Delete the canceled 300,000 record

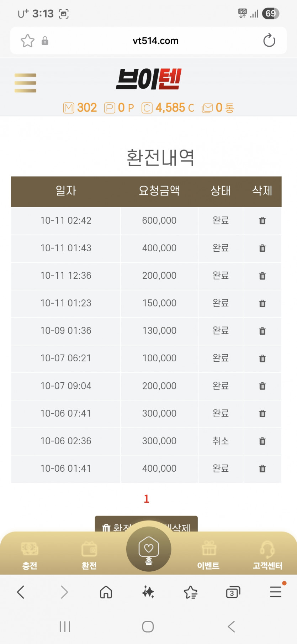pyautogui.click(x=262, y=441)
